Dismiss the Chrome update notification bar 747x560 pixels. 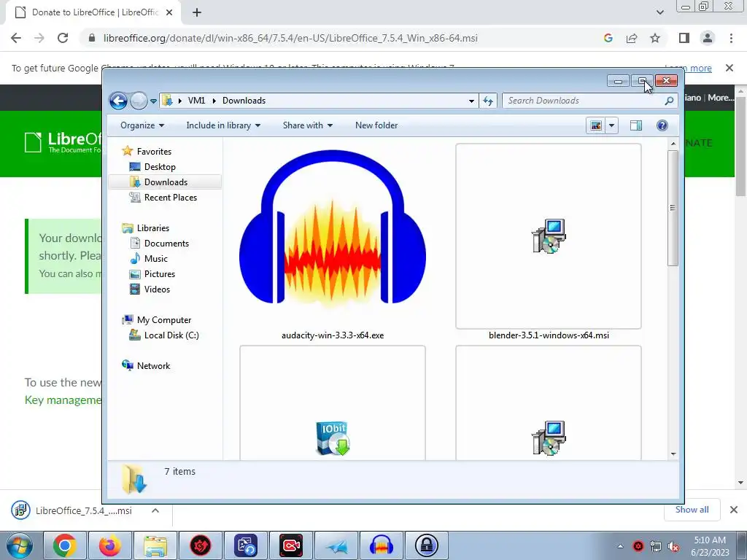pos(729,68)
